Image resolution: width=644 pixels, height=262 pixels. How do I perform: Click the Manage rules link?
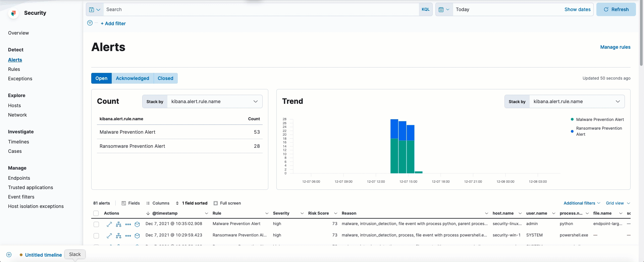(x=615, y=47)
